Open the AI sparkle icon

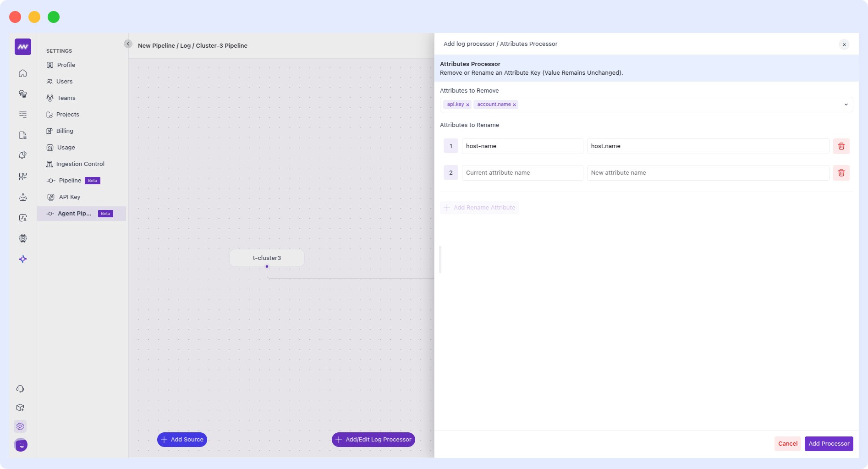coord(23,259)
